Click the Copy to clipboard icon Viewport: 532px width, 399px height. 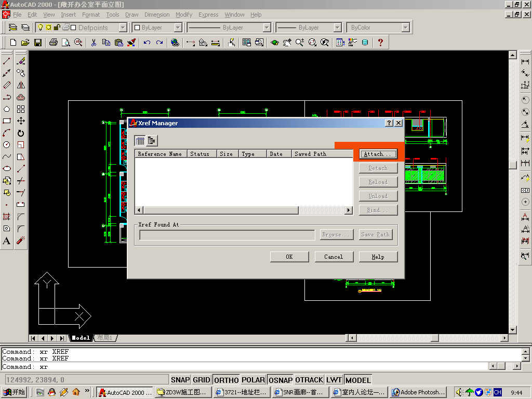[x=106, y=43]
